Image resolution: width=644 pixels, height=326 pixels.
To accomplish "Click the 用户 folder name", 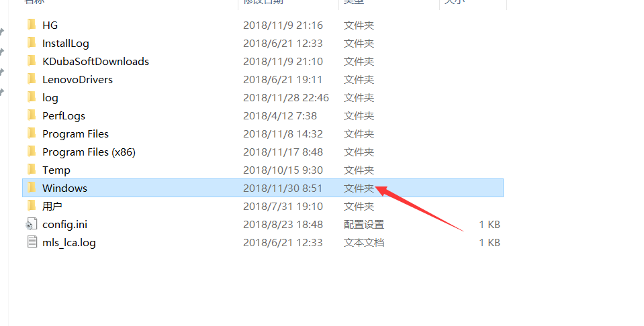I will tap(52, 206).
